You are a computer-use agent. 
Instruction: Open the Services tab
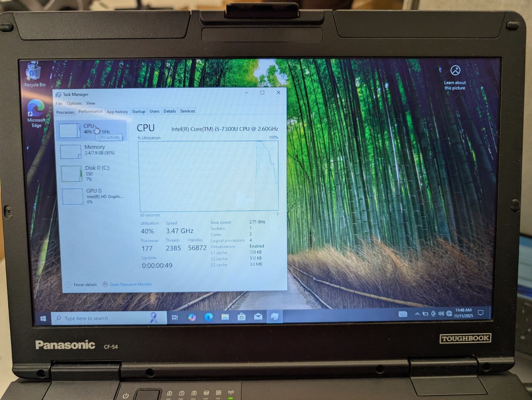[x=188, y=111]
